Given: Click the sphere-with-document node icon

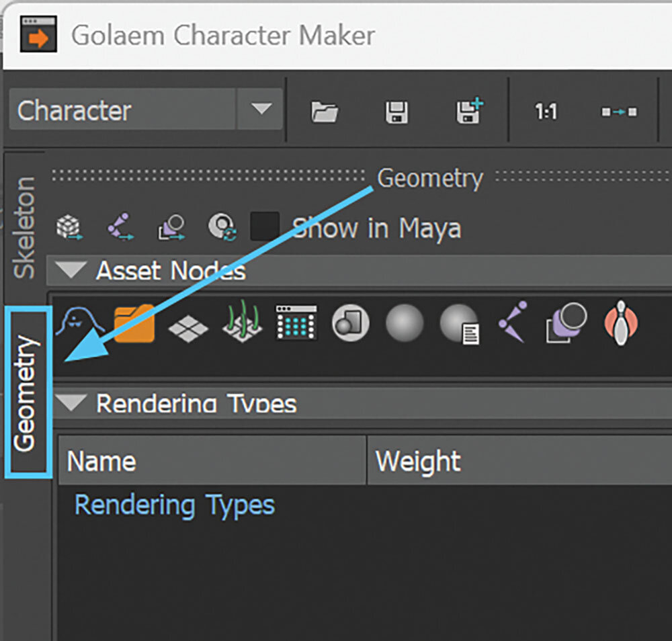Looking at the screenshot, I should point(460,324).
